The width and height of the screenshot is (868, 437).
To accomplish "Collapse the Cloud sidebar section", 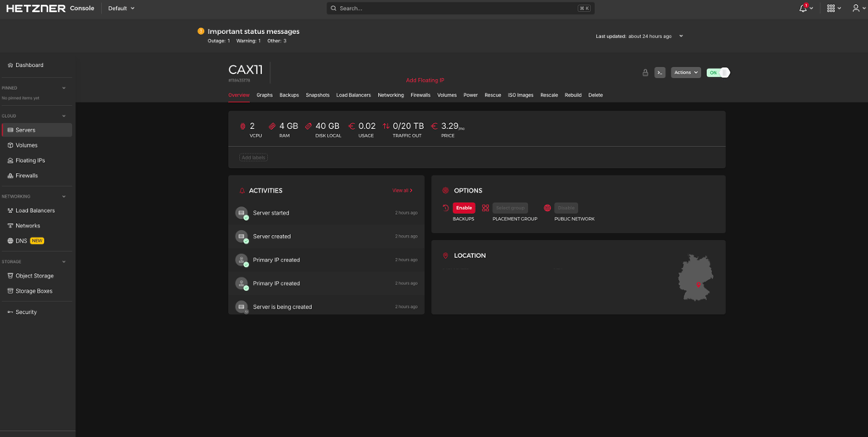I will tap(64, 116).
